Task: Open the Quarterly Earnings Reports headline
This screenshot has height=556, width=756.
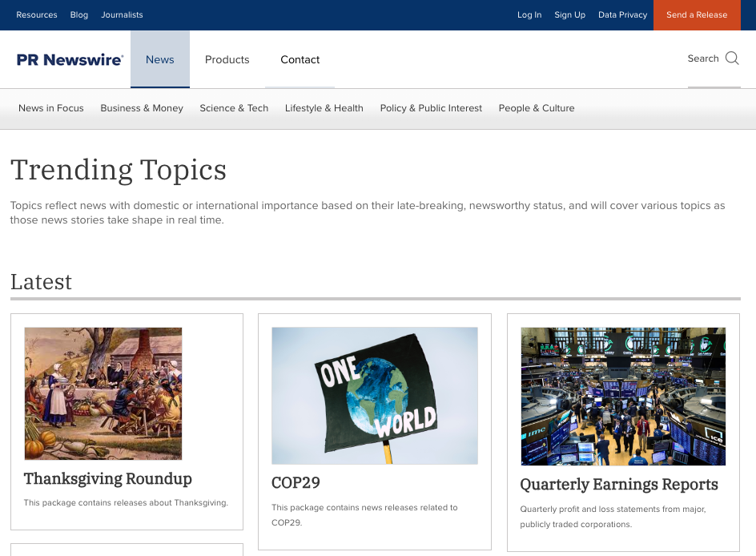Action: [x=619, y=485]
